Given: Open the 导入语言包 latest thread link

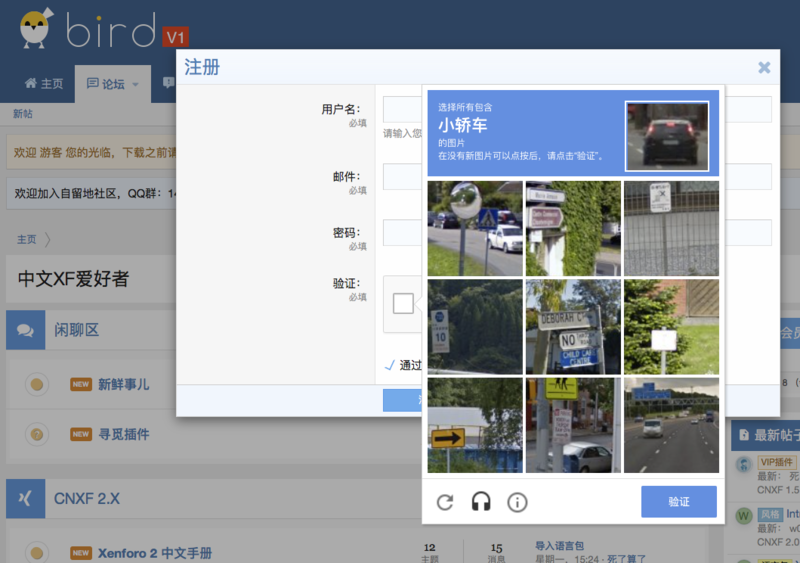Looking at the screenshot, I should tap(559, 546).
